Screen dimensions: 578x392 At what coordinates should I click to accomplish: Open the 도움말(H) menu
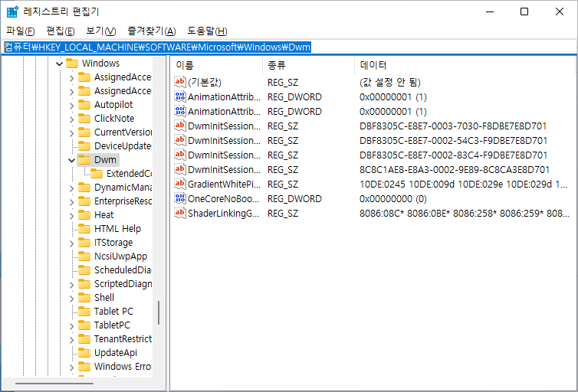click(207, 31)
